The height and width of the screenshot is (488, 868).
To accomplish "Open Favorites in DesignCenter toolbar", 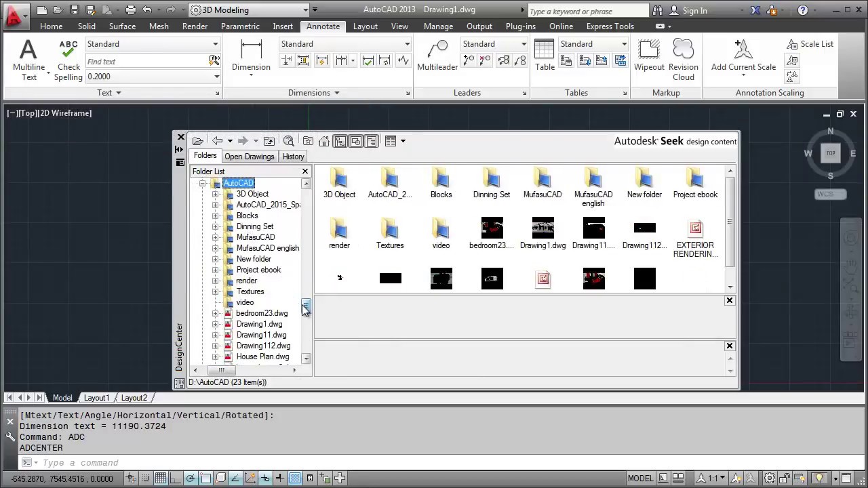I will tap(308, 141).
